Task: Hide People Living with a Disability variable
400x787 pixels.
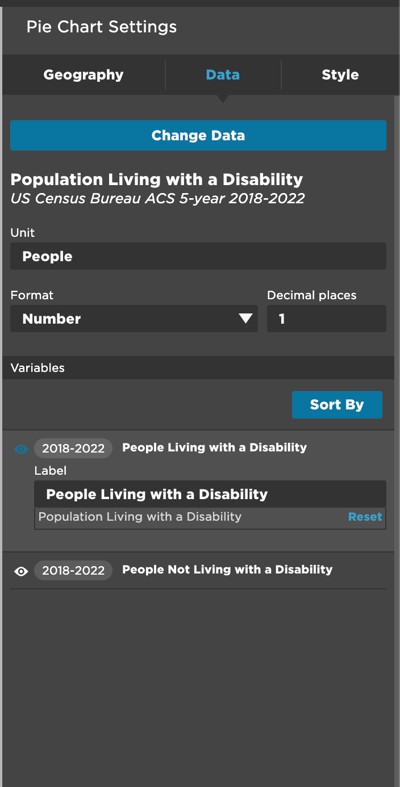Action: [21, 449]
